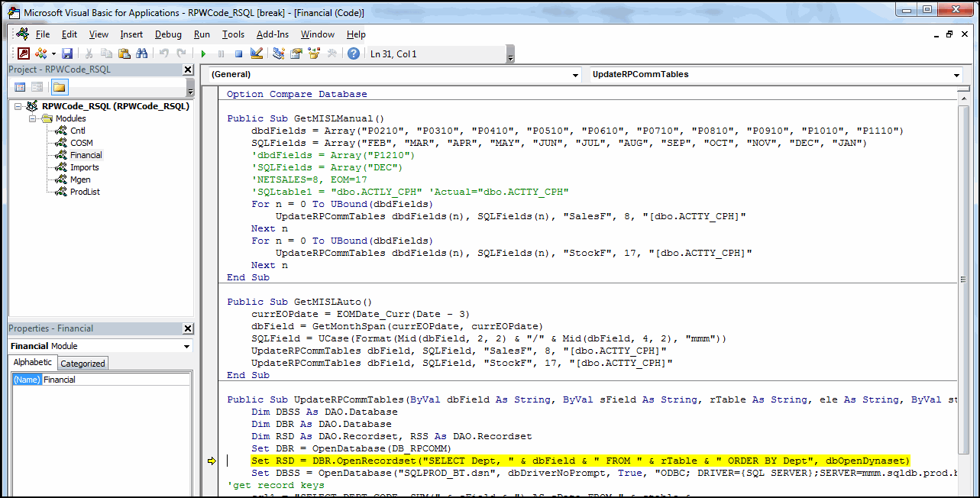Open the Object Browser icon
Screen dimensions: 980x498
point(313,53)
